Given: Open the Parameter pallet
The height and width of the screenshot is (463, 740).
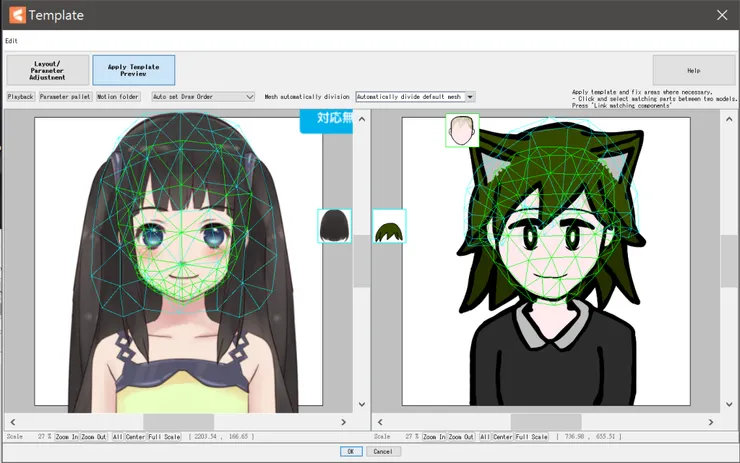Looking at the screenshot, I should [x=65, y=97].
